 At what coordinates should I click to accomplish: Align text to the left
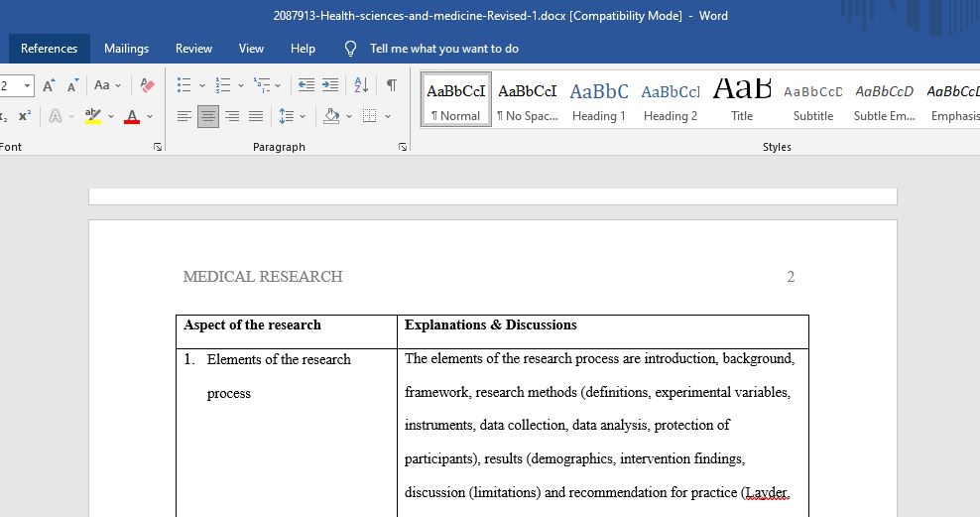pyautogui.click(x=184, y=116)
